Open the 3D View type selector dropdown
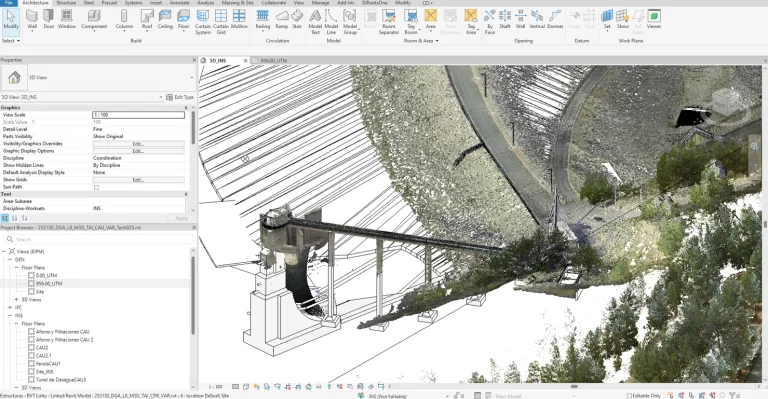This screenshot has height=399, width=768. click(x=192, y=77)
